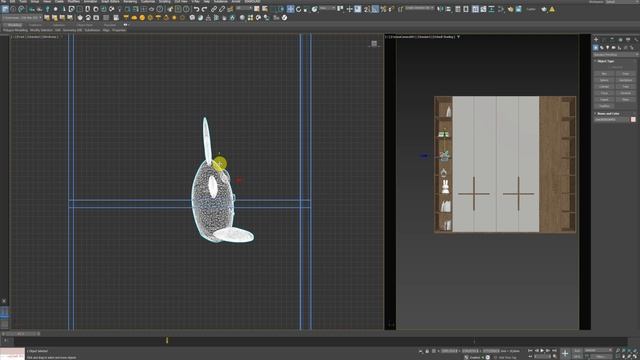Click the object color swatch
Screen dimensions: 640x360
633,120
